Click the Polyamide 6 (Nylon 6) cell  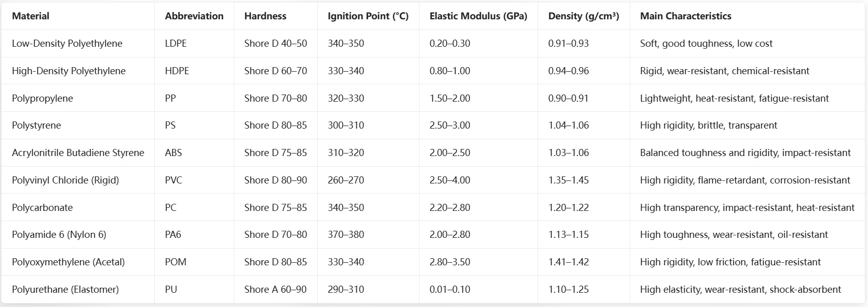pyautogui.click(x=59, y=235)
